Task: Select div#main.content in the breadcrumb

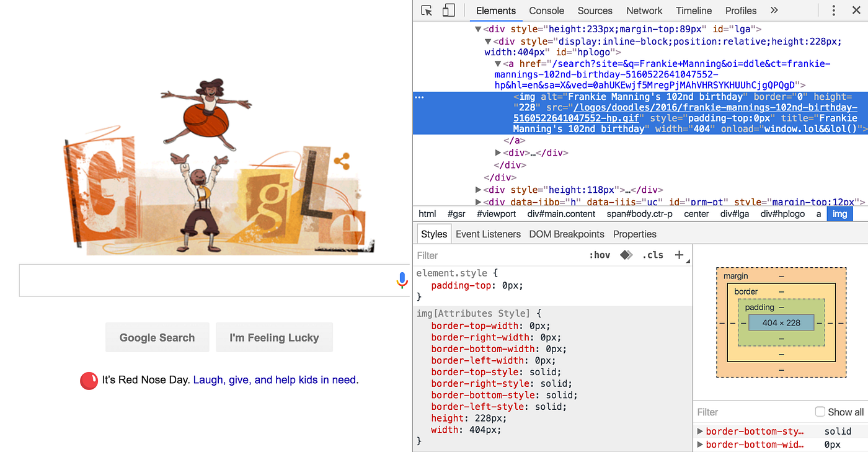Action: click(x=562, y=214)
